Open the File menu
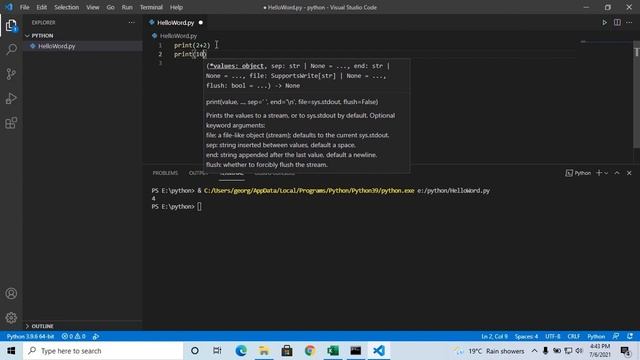This screenshot has width=640, height=360. pyautogui.click(x=24, y=7)
